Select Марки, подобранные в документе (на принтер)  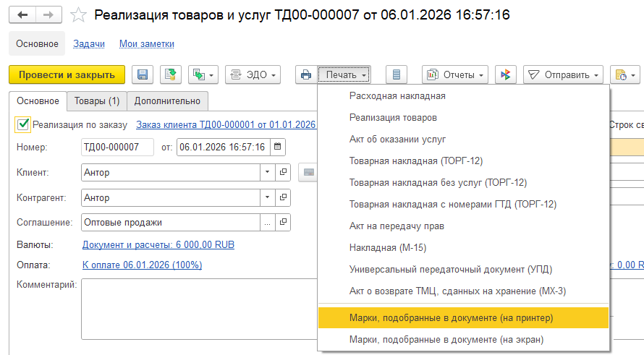464,317
